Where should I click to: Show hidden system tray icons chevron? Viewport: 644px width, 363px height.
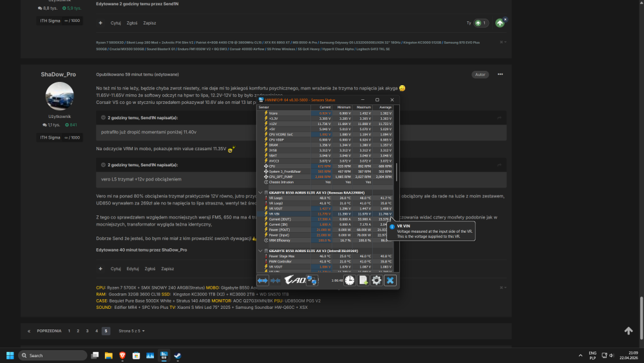[x=580, y=356]
